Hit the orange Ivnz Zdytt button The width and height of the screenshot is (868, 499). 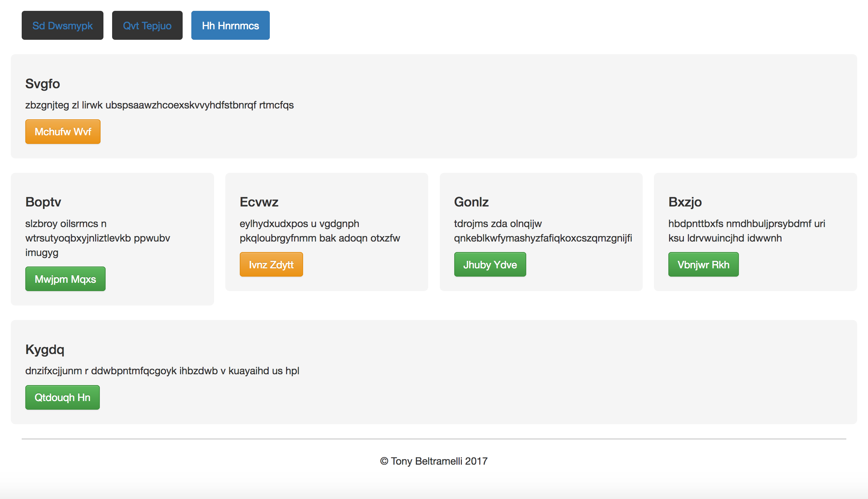pyautogui.click(x=271, y=265)
